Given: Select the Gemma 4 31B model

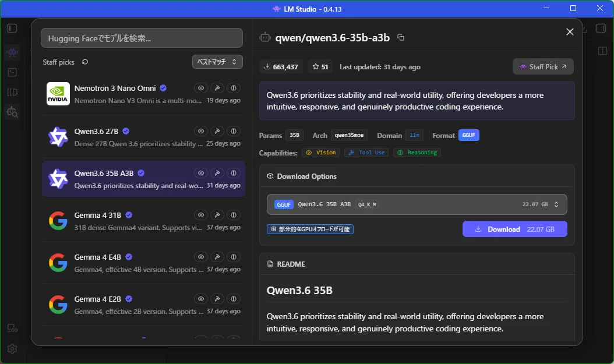Looking at the screenshot, I should 143,221.
